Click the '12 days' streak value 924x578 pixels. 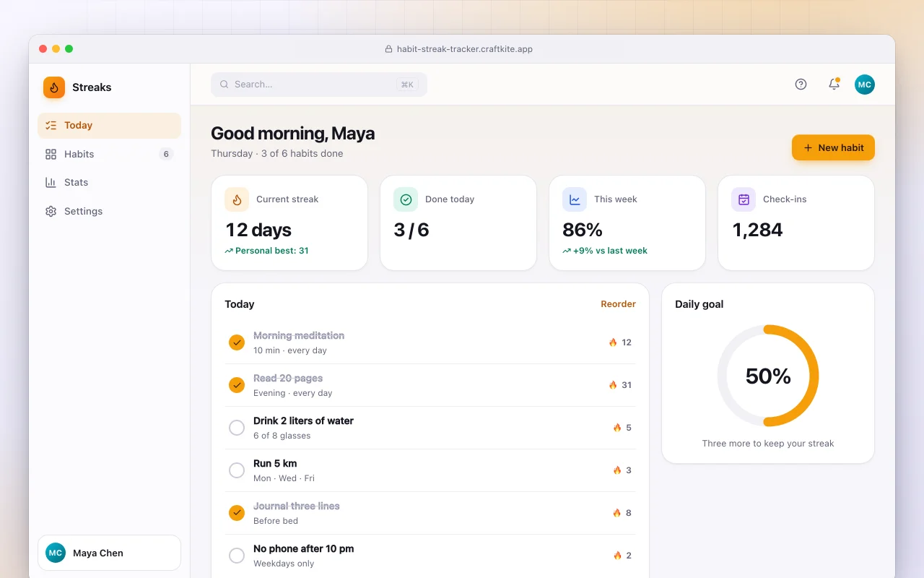258,230
